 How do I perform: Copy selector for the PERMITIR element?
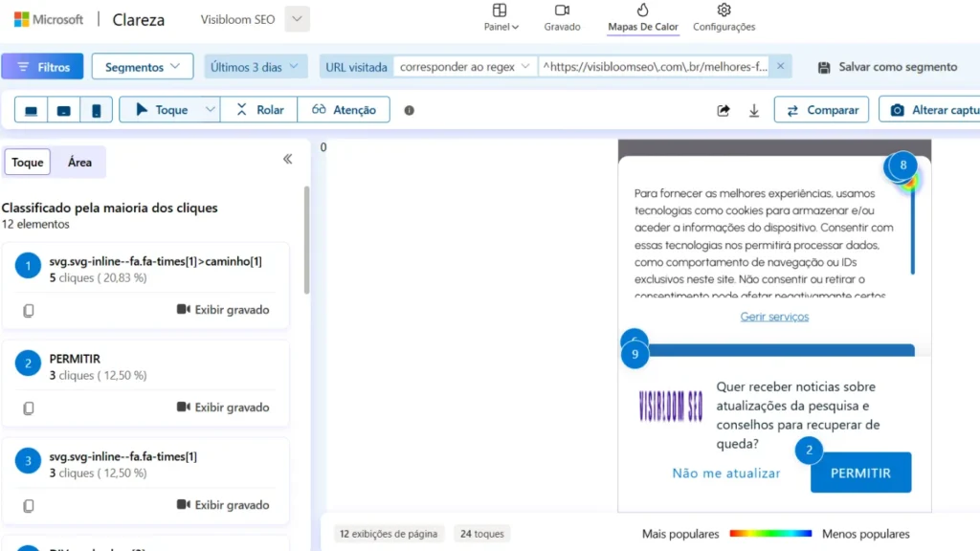(29, 407)
